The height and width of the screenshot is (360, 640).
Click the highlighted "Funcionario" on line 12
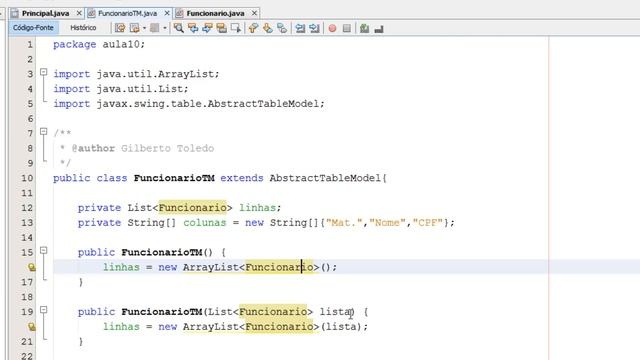pyautogui.click(x=192, y=208)
